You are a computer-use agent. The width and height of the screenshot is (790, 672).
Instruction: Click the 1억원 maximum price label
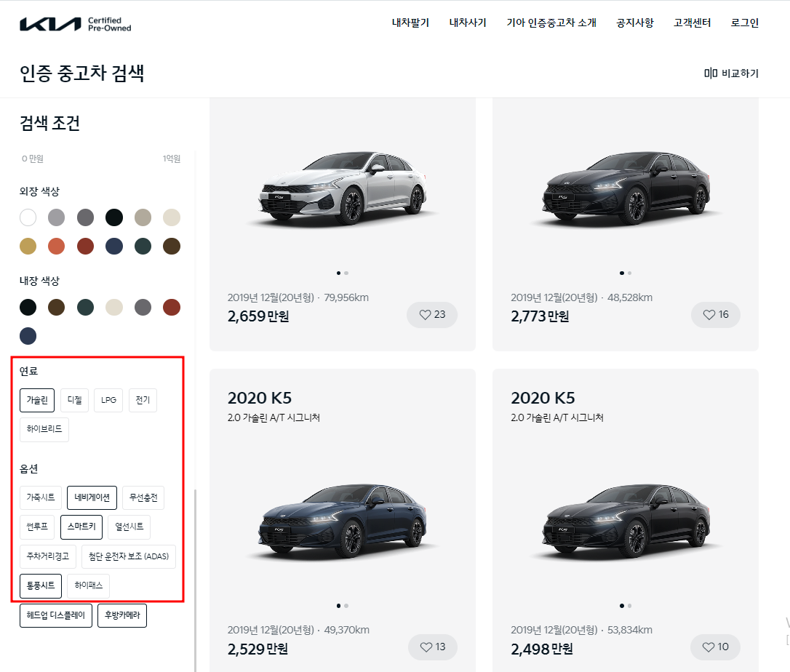172,159
